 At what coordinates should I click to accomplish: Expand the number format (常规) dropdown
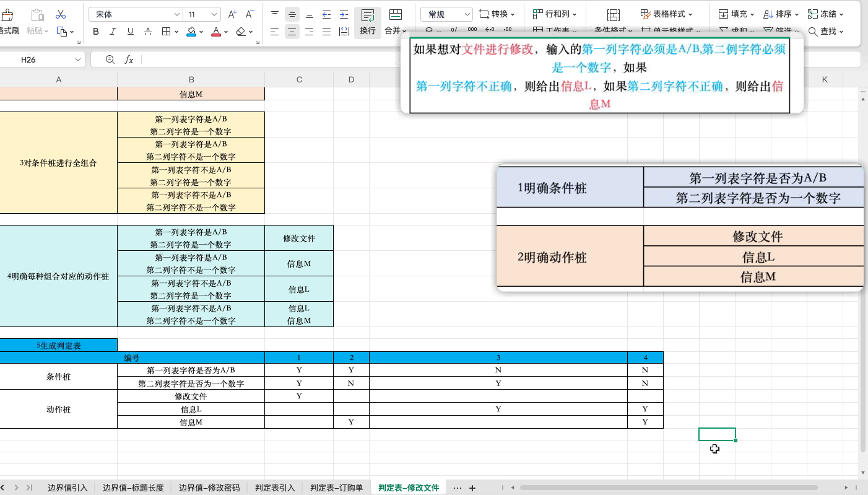pos(469,13)
